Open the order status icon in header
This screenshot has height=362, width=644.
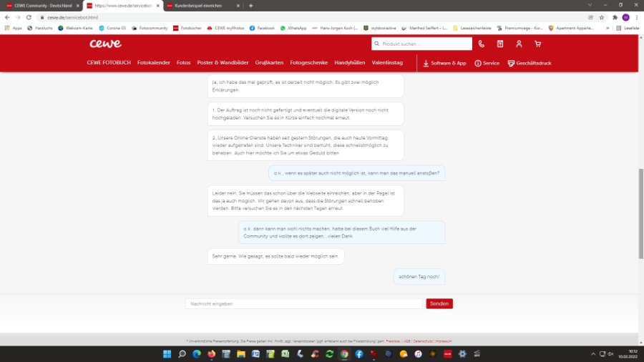tap(500, 44)
